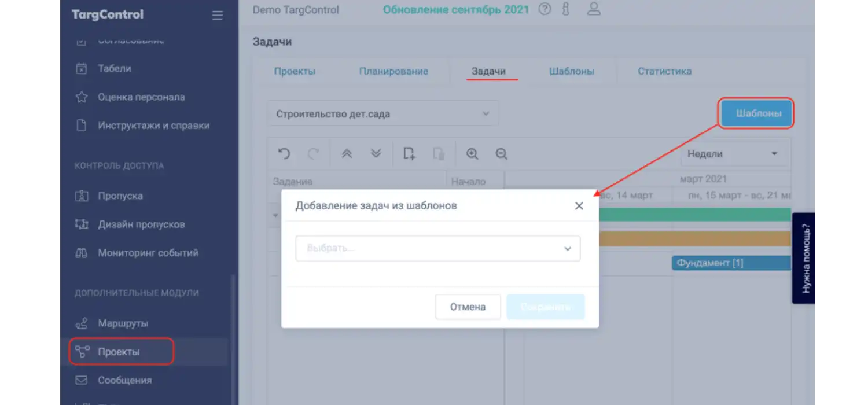Click the user profile icon in the top bar

click(x=594, y=9)
